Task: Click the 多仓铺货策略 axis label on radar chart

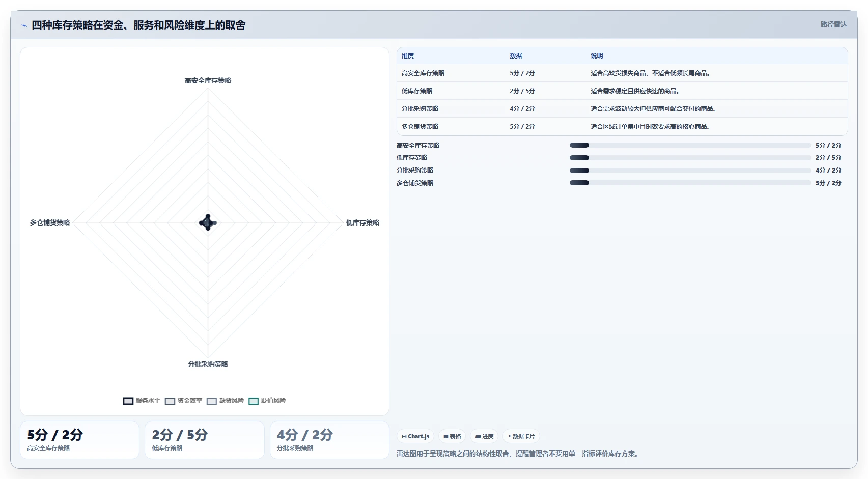Action: coord(50,222)
